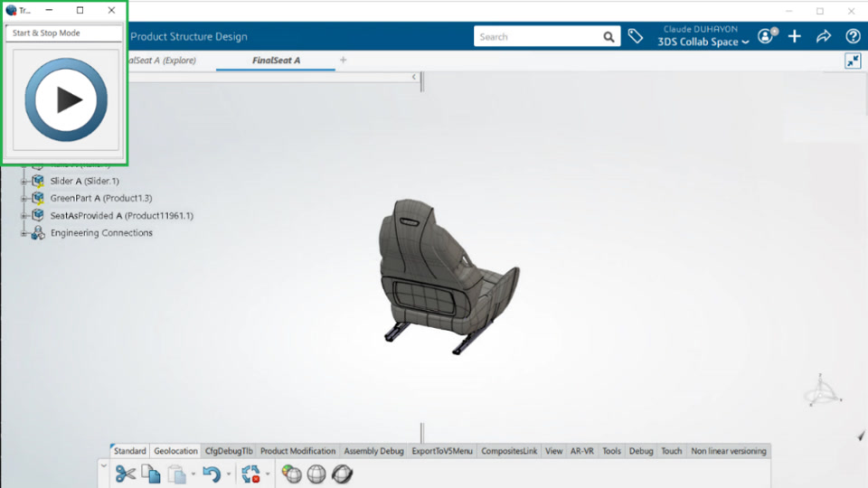Expand the Engineering Connections tree node
The image size is (868, 488).
click(24, 233)
